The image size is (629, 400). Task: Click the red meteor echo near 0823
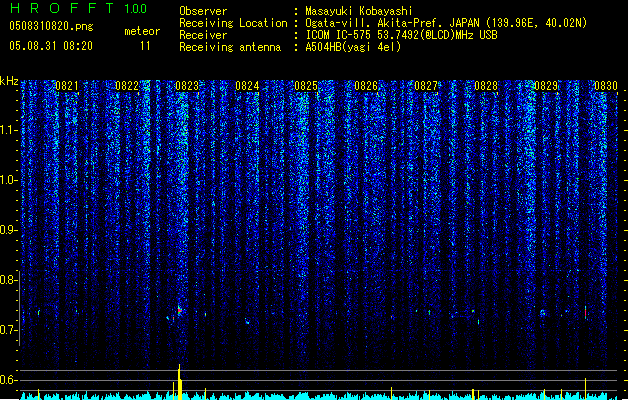pyautogui.click(x=179, y=311)
